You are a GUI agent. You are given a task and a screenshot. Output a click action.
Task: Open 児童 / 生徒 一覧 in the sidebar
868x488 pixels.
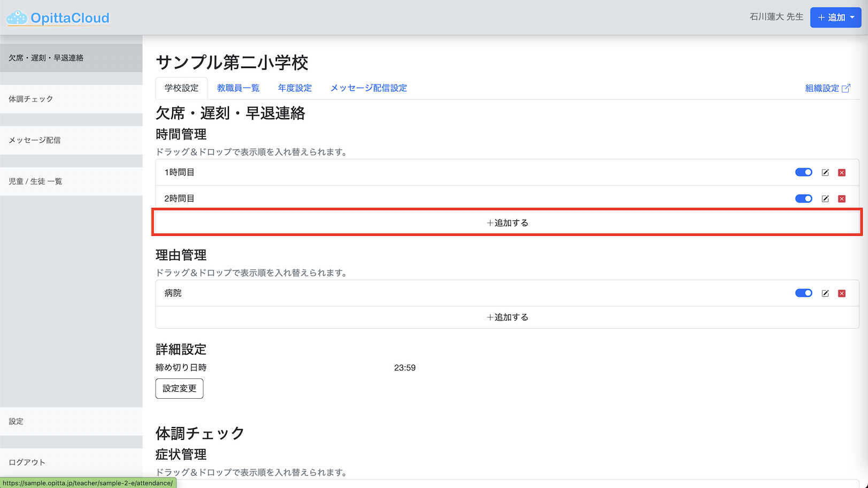(x=71, y=181)
